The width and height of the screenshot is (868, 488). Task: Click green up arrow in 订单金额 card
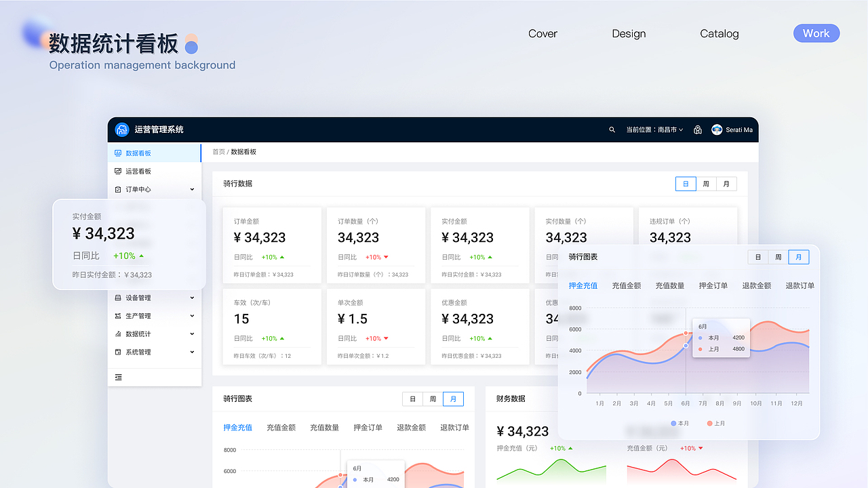coord(282,258)
